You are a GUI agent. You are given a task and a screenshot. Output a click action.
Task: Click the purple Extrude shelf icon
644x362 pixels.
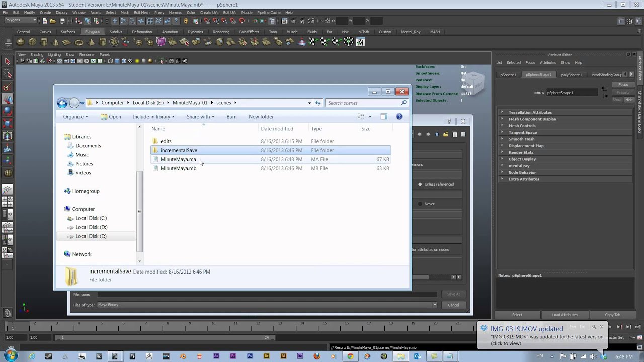tap(161, 42)
